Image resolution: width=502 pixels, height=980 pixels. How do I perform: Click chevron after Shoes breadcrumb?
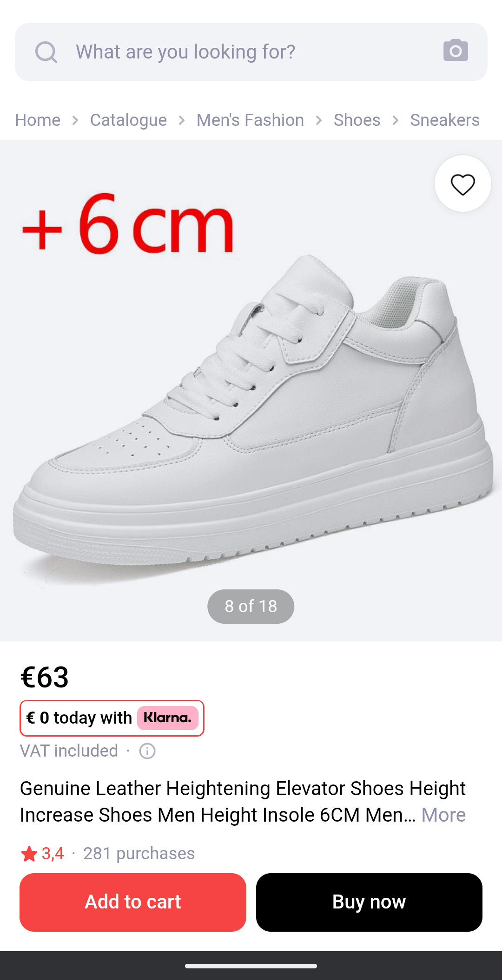pos(396,120)
